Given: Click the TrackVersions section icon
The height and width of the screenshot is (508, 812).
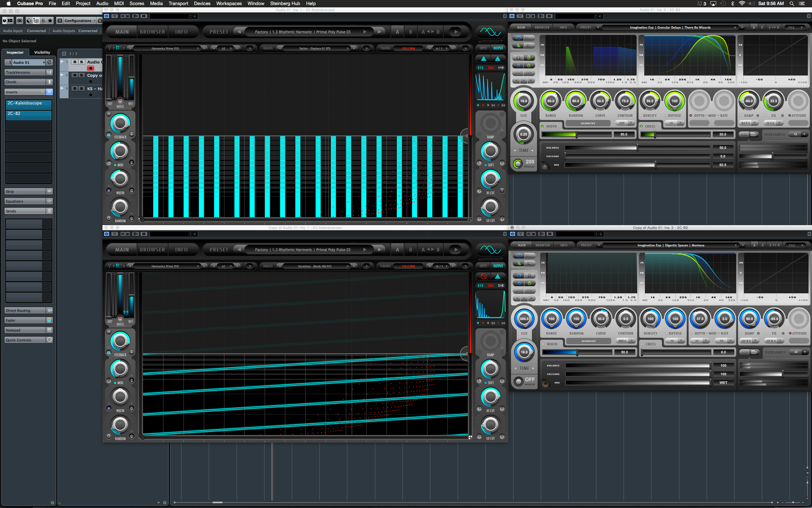Looking at the screenshot, I should coord(49,72).
